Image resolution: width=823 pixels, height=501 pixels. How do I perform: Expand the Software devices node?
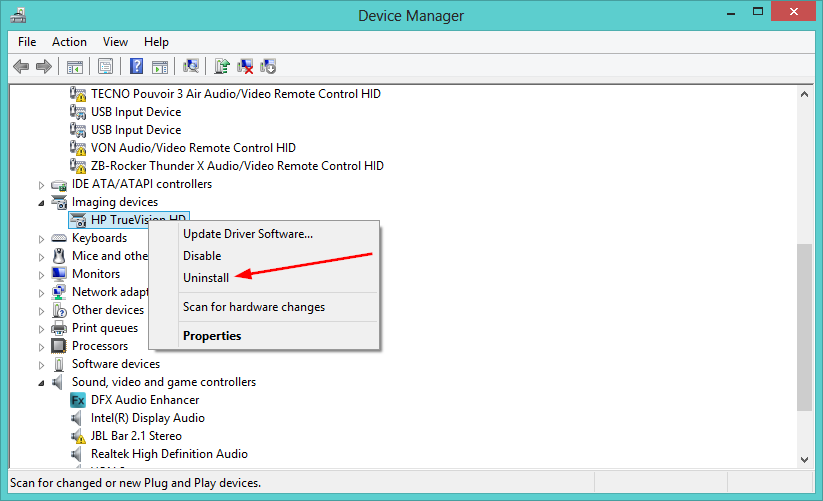click(x=41, y=365)
